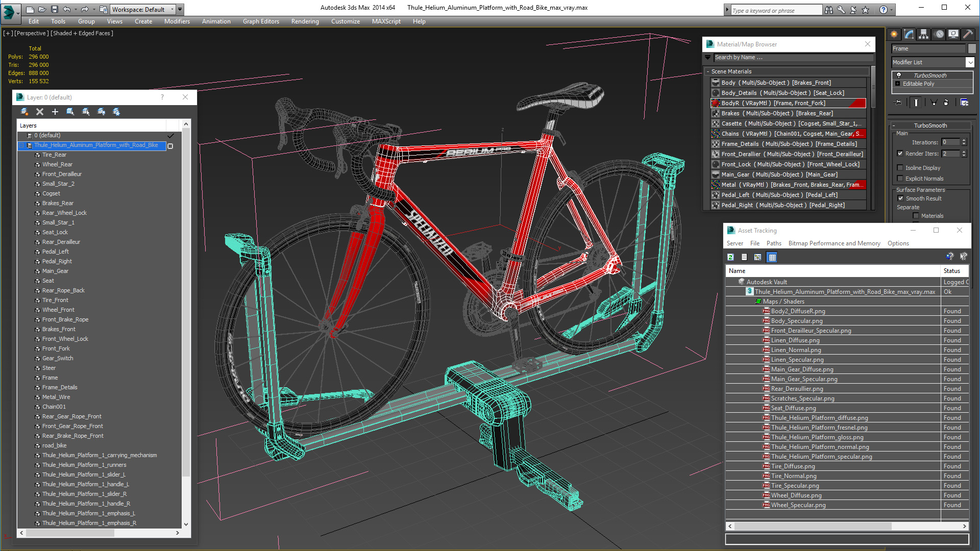
Task: Open the Bitmap Performance and Memory menu
Action: [x=834, y=243]
